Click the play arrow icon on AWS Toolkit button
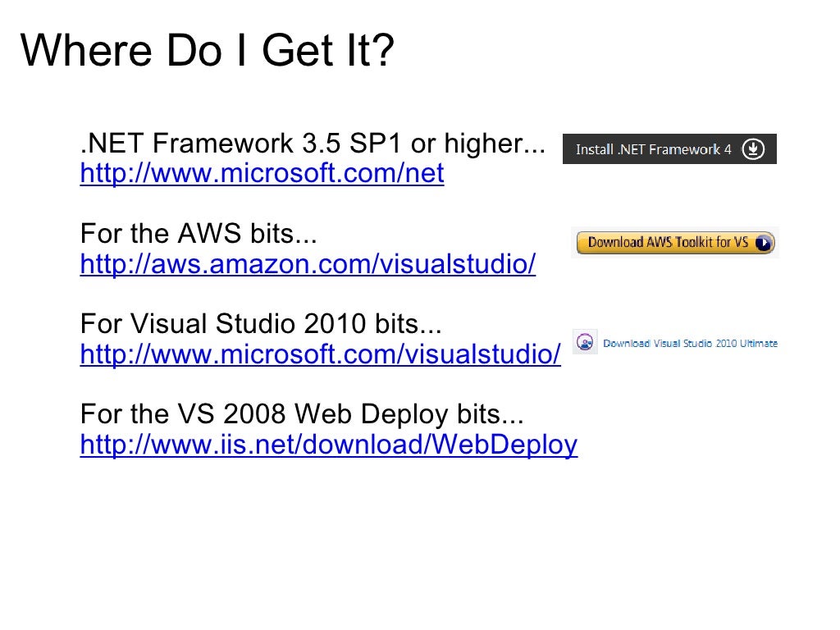This screenshot has height=630, width=840. [764, 243]
